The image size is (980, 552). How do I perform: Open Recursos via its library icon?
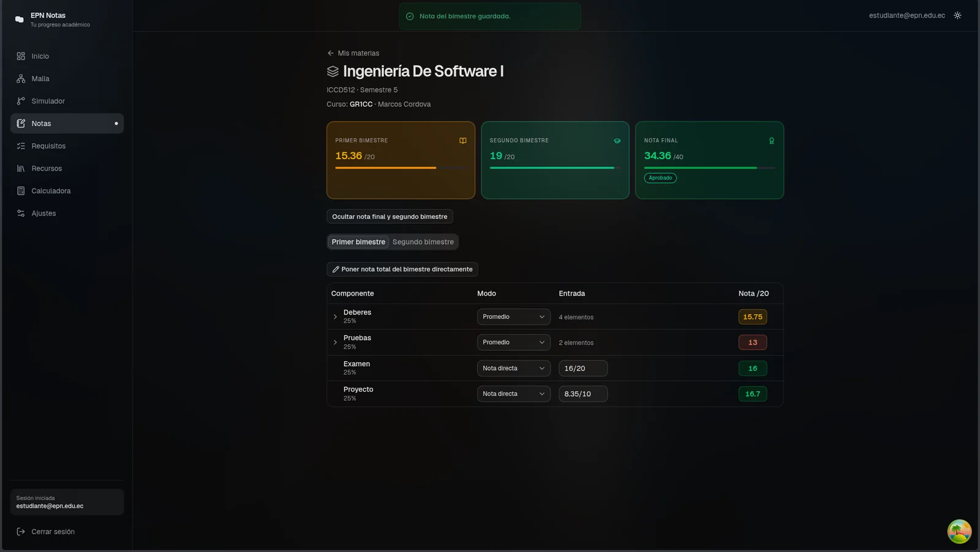21,168
